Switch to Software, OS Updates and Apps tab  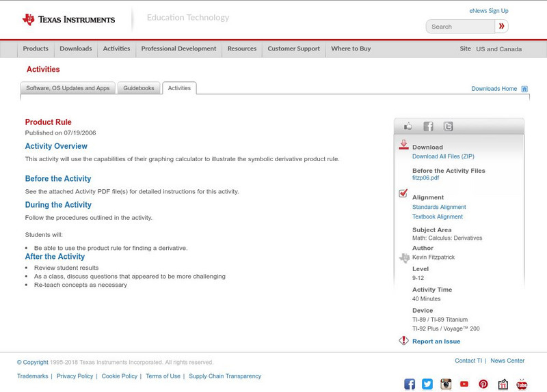coord(68,88)
